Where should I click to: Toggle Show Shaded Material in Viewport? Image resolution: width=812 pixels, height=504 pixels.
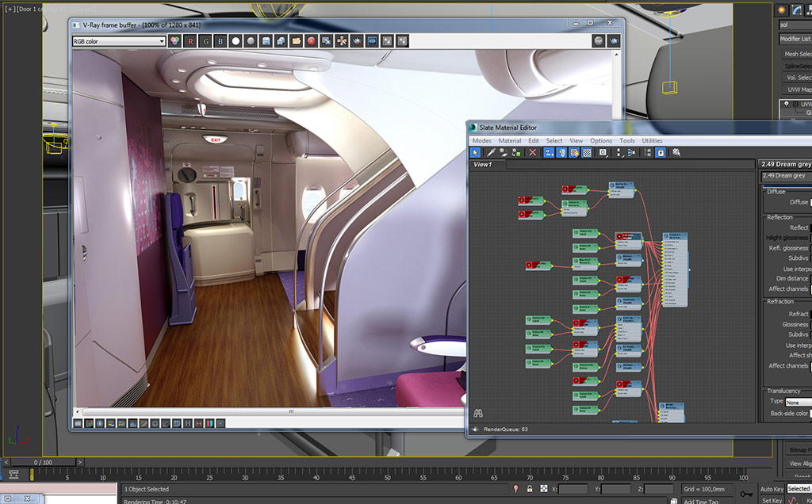574,153
